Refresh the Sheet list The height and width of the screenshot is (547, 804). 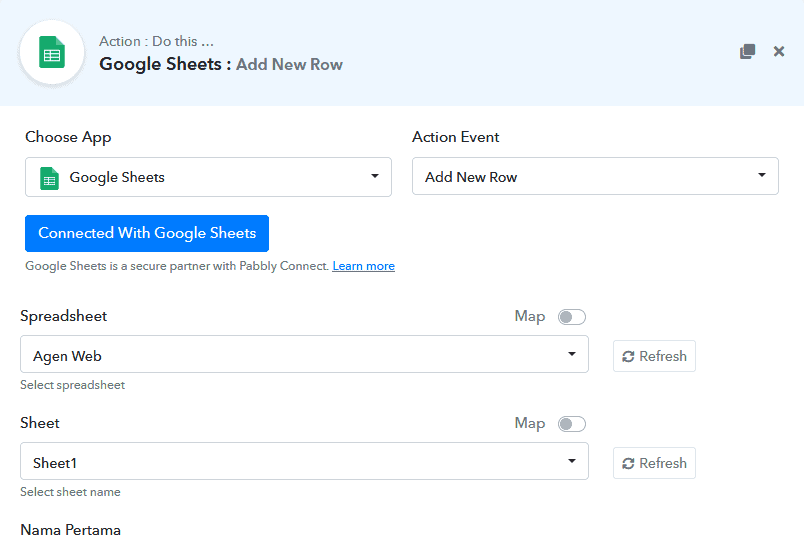coord(654,463)
